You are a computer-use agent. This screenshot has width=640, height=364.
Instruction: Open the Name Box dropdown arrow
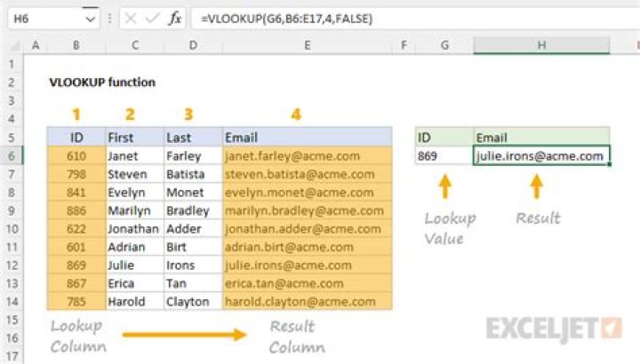tap(90, 20)
